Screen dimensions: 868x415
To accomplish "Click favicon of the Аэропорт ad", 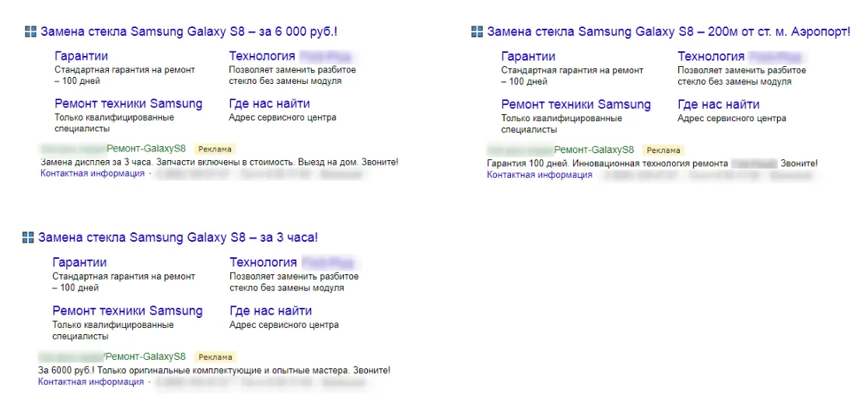I will 477,32.
